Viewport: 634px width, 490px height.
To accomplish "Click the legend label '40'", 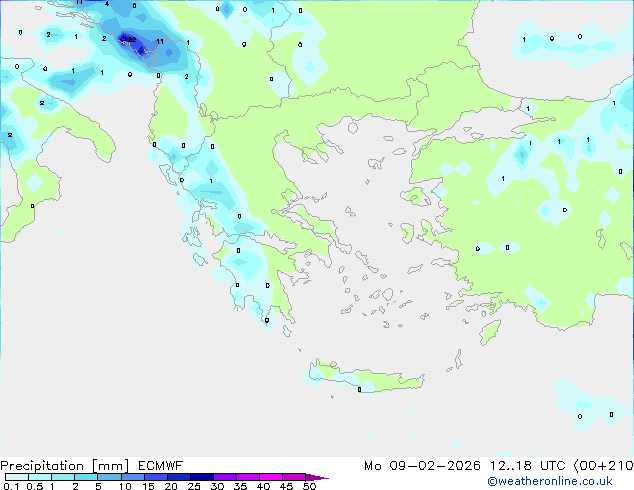I will coord(263,486).
